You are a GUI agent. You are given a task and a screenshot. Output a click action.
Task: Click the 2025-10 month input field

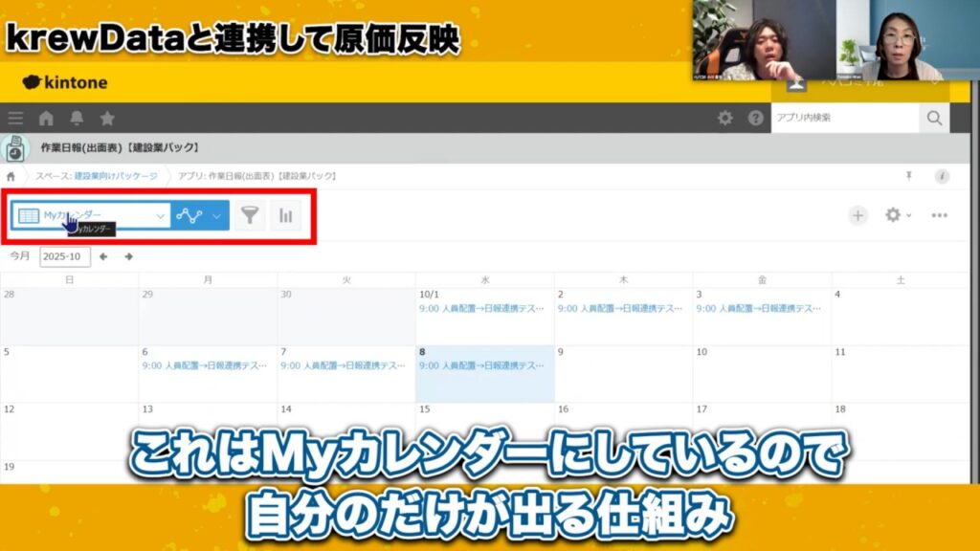pyautogui.click(x=65, y=256)
